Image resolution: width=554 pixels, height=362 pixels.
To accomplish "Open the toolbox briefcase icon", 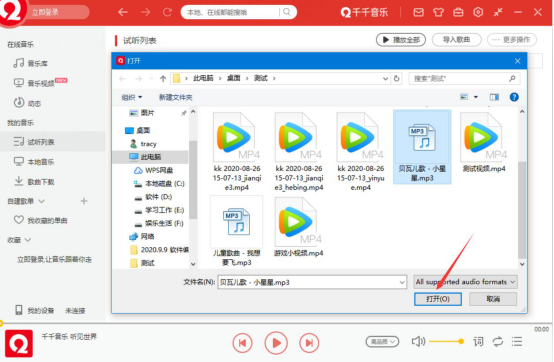I will [x=458, y=13].
